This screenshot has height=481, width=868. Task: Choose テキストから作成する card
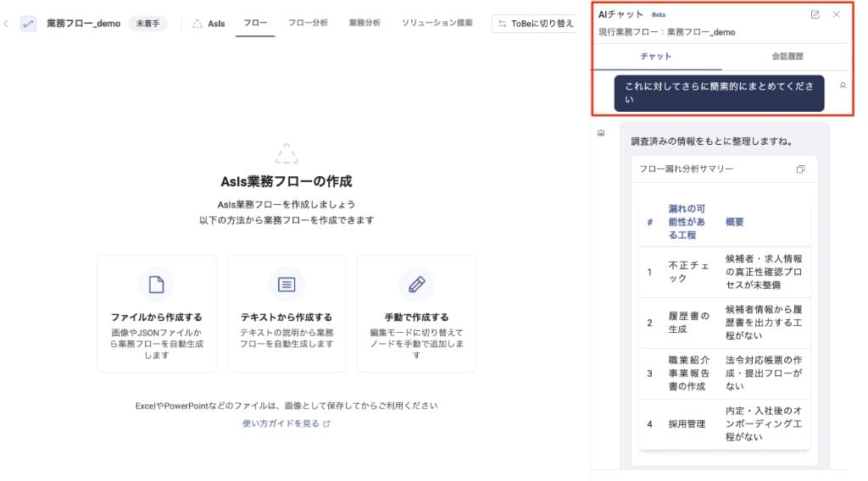coord(287,313)
